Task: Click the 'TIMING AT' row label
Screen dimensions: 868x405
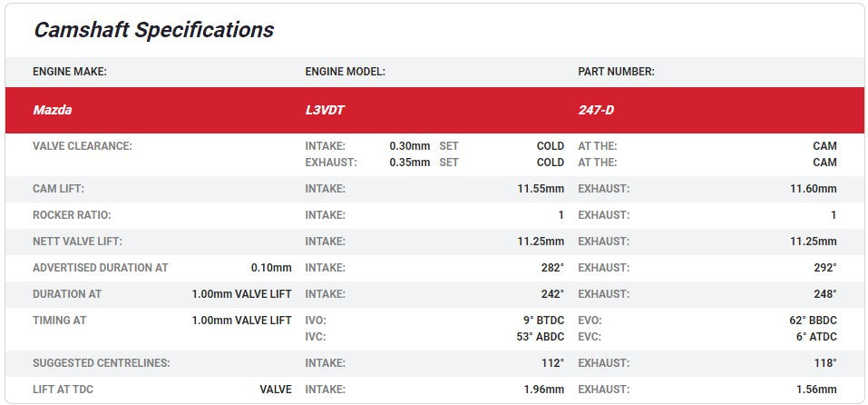Action: pyautogui.click(x=59, y=321)
